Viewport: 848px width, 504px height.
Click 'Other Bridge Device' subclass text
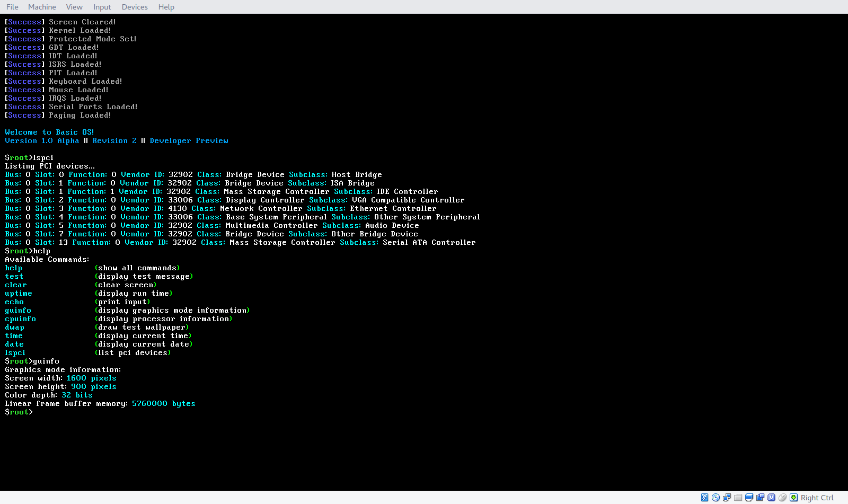375,234
